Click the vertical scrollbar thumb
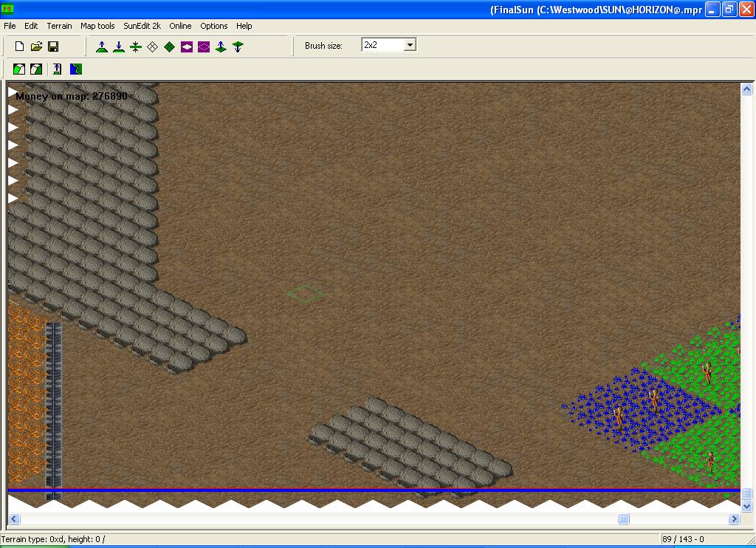Image resolution: width=756 pixels, height=548 pixels. pos(746,493)
